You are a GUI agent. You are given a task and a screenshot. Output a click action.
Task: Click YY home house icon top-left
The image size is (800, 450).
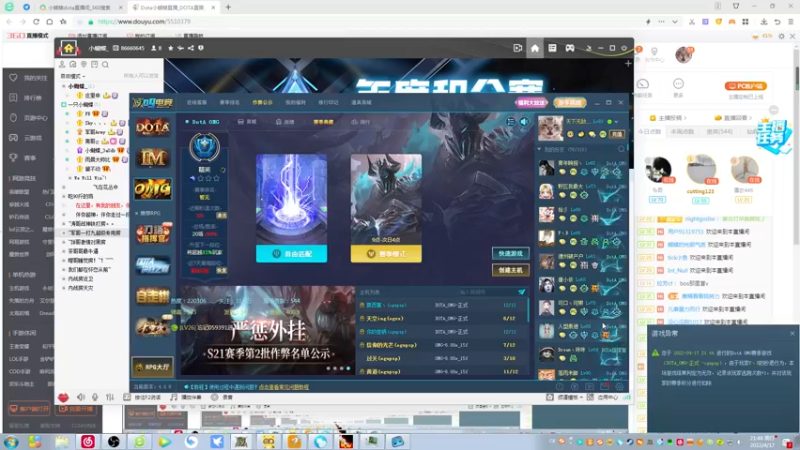tap(68, 48)
